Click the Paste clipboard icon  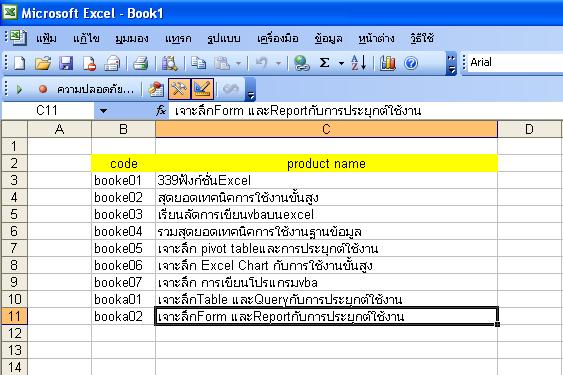click(x=222, y=63)
